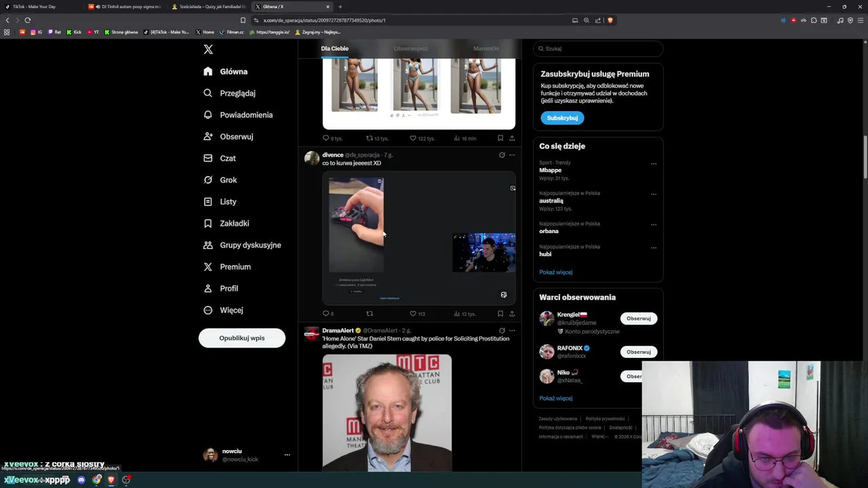Open more options for australią trend
Image resolution: width=868 pixels, height=488 pixels.
click(x=654, y=194)
